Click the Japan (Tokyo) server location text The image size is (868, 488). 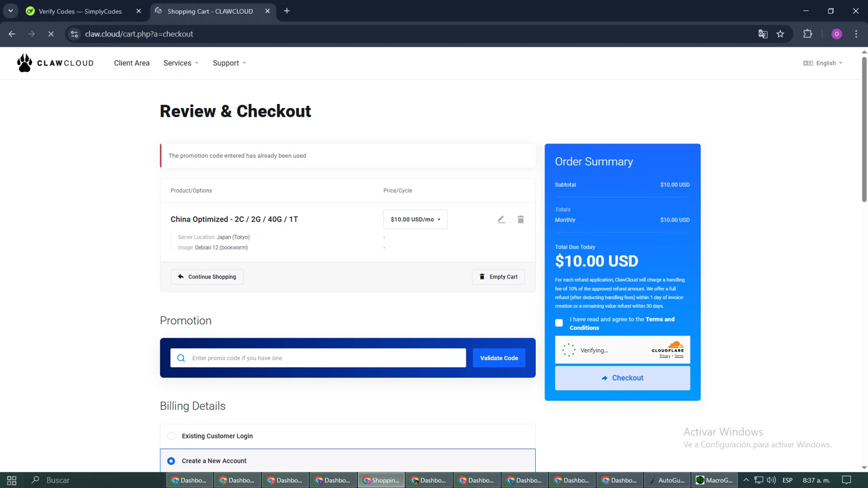coord(233,237)
